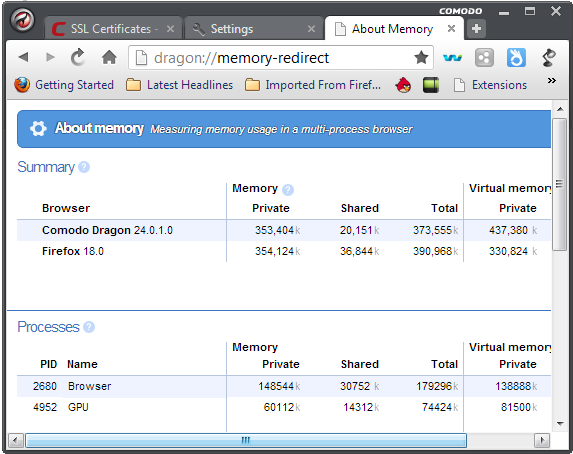The image size is (573, 454).
Task: Click the 179296k total value
Action: coord(437,386)
